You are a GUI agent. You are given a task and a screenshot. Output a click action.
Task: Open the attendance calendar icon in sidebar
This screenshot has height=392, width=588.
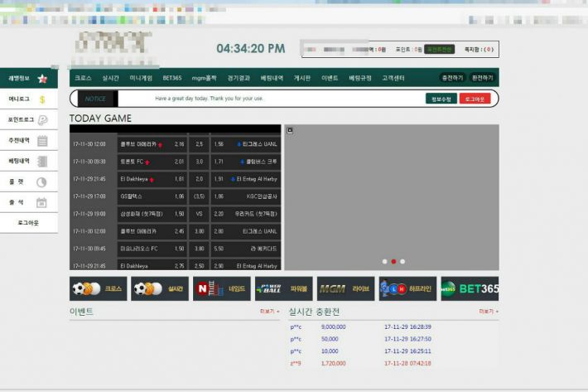coord(42,202)
